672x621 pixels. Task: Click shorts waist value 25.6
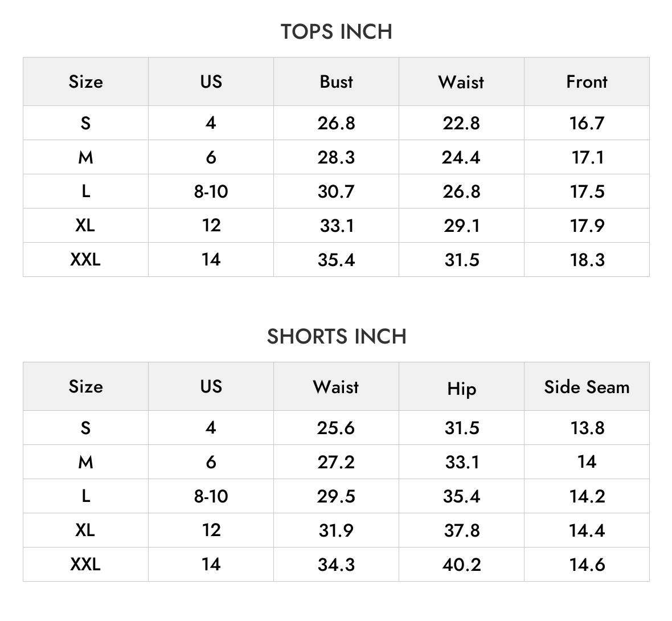337,428
